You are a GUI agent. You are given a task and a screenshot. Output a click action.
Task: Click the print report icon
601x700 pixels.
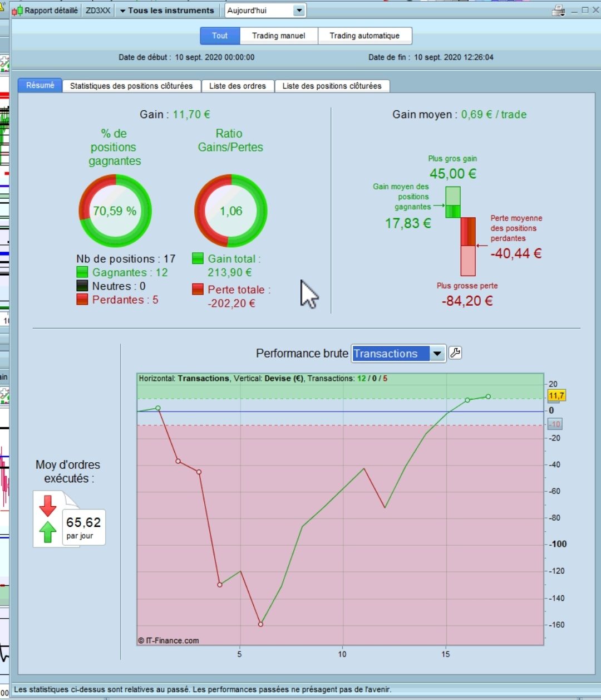tap(558, 11)
